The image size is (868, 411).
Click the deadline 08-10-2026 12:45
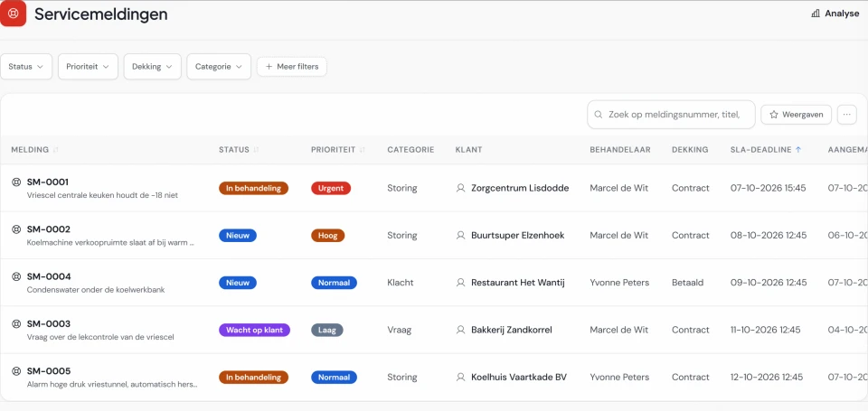[x=769, y=235]
